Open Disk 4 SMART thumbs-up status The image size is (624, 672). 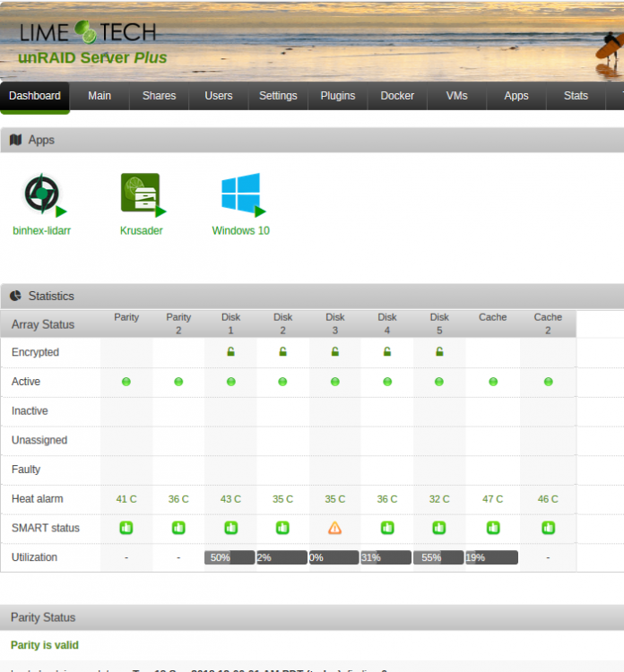tap(387, 528)
